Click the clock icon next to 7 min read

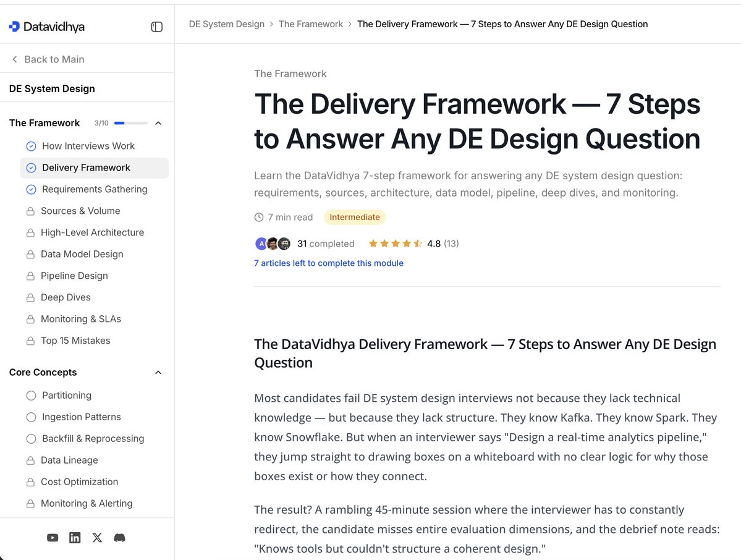click(x=258, y=218)
